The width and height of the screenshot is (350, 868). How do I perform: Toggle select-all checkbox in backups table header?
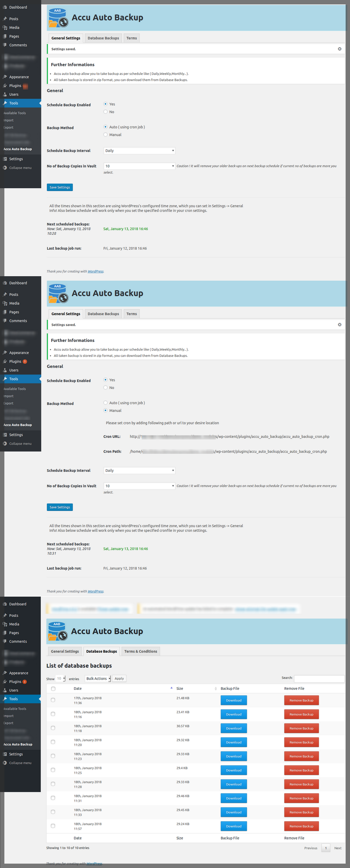[53, 689]
